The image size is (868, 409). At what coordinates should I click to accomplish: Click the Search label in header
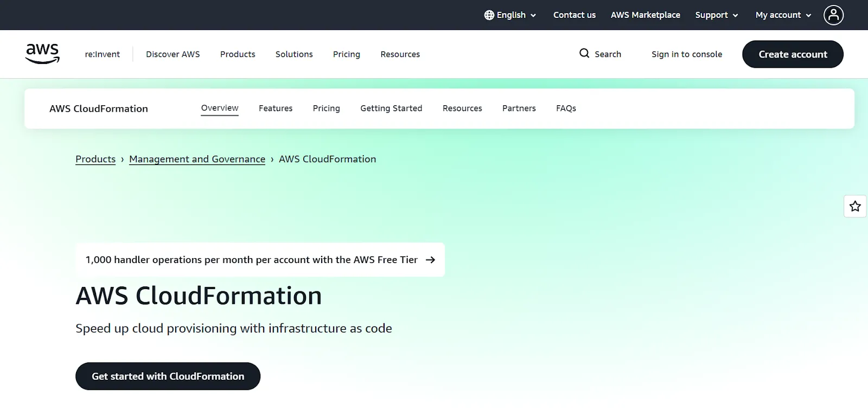point(608,54)
